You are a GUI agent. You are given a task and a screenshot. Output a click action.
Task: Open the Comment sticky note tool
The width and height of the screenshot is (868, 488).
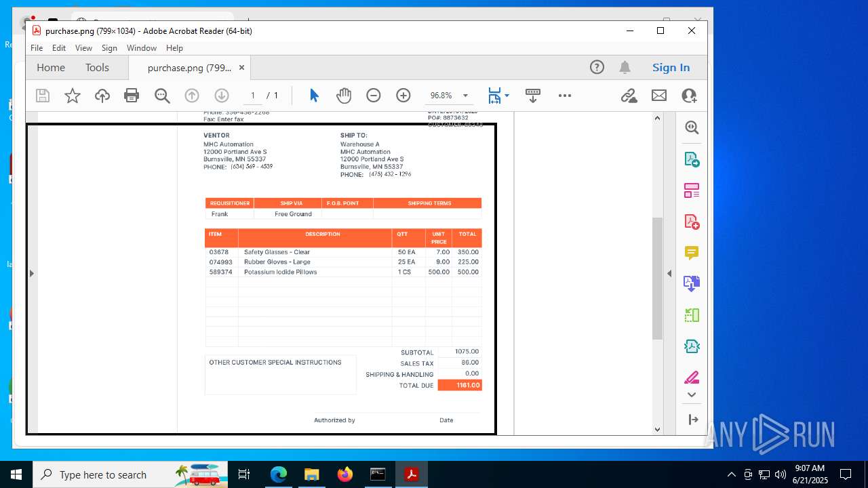(x=692, y=253)
